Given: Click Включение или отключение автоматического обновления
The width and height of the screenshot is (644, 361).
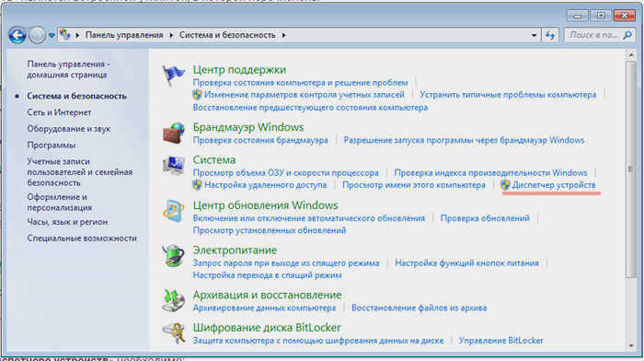Looking at the screenshot, I should [309, 218].
